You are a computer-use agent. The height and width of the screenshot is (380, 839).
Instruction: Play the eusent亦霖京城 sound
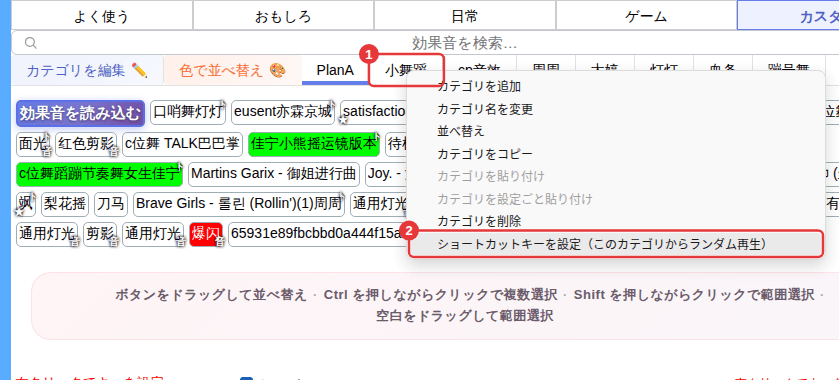(284, 112)
